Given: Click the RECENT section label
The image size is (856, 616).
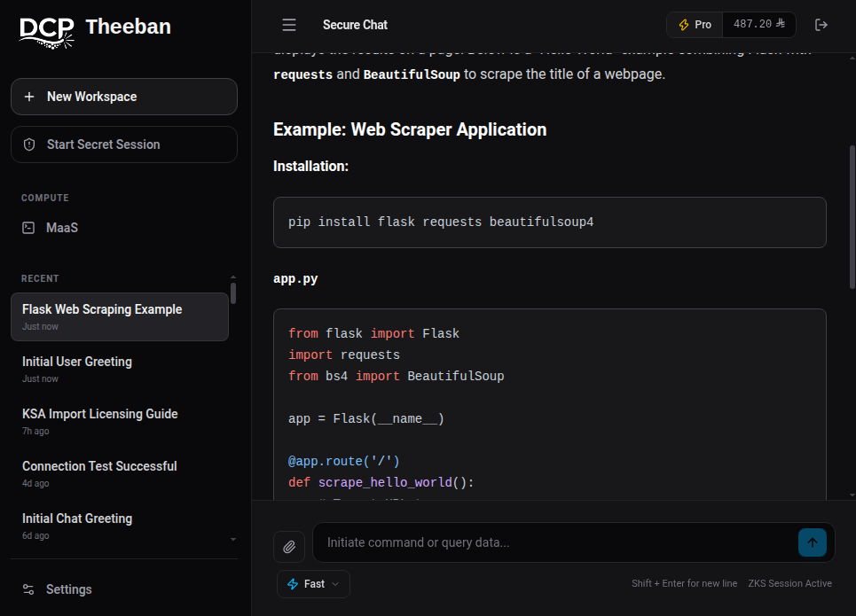Looking at the screenshot, I should click(x=40, y=278).
